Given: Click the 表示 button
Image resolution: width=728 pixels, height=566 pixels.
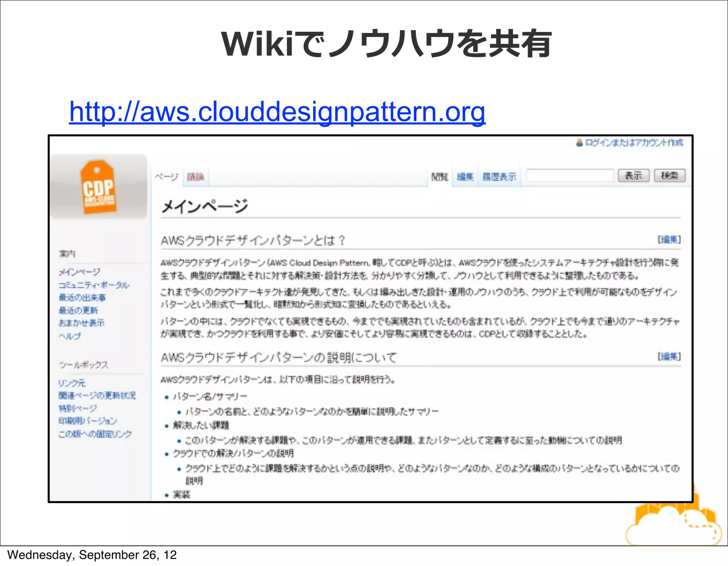Looking at the screenshot, I should tap(634, 176).
